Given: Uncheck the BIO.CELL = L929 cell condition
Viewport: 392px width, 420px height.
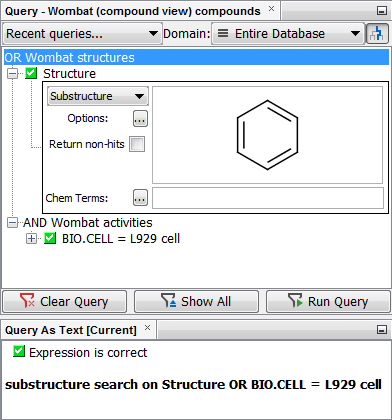Looking at the screenshot, I should pyautogui.click(x=50, y=238).
